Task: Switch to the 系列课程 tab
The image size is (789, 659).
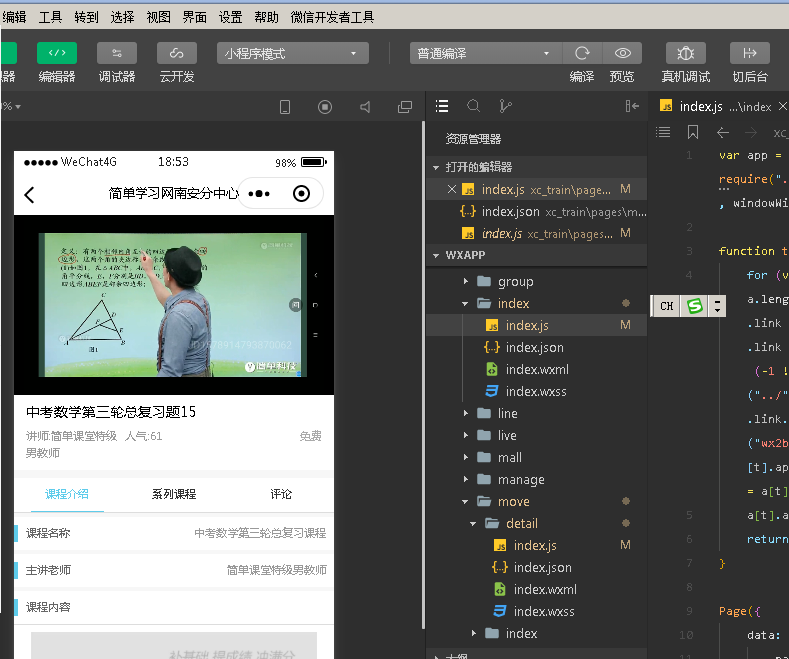Action: [174, 494]
